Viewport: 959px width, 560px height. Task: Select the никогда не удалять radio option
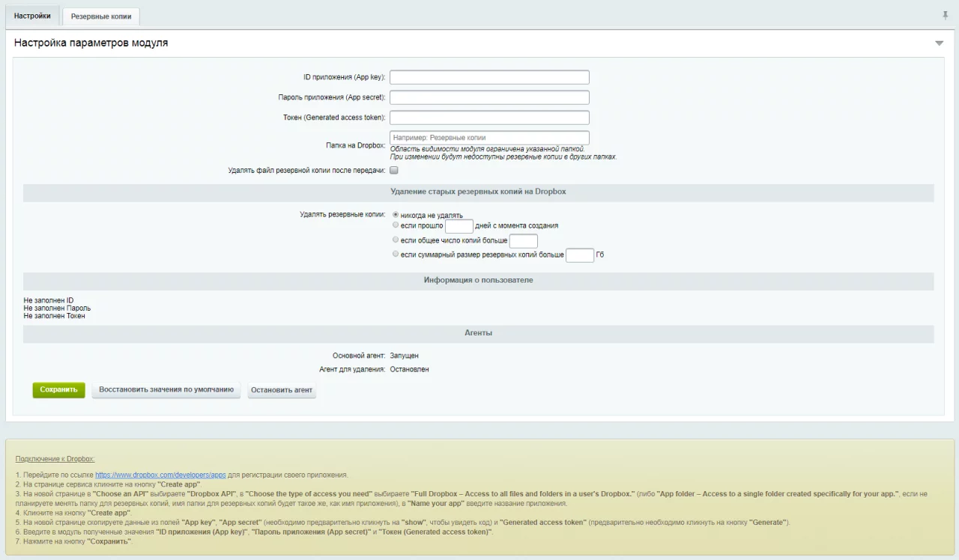click(396, 215)
